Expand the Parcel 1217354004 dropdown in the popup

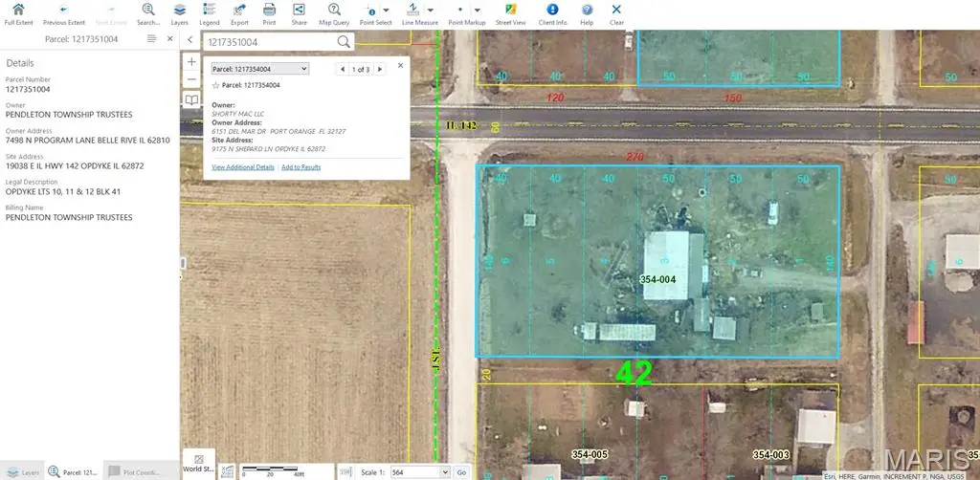(304, 69)
